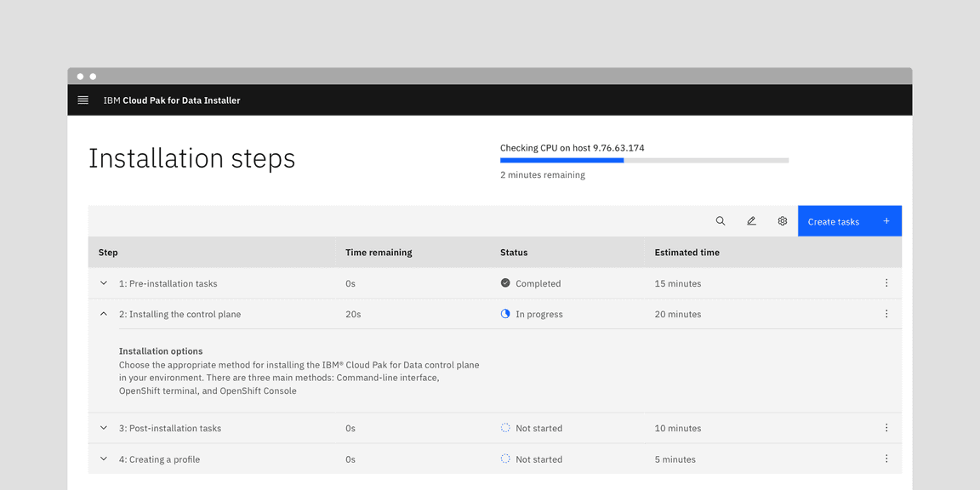Expand the Post-installation tasks row

104,428
